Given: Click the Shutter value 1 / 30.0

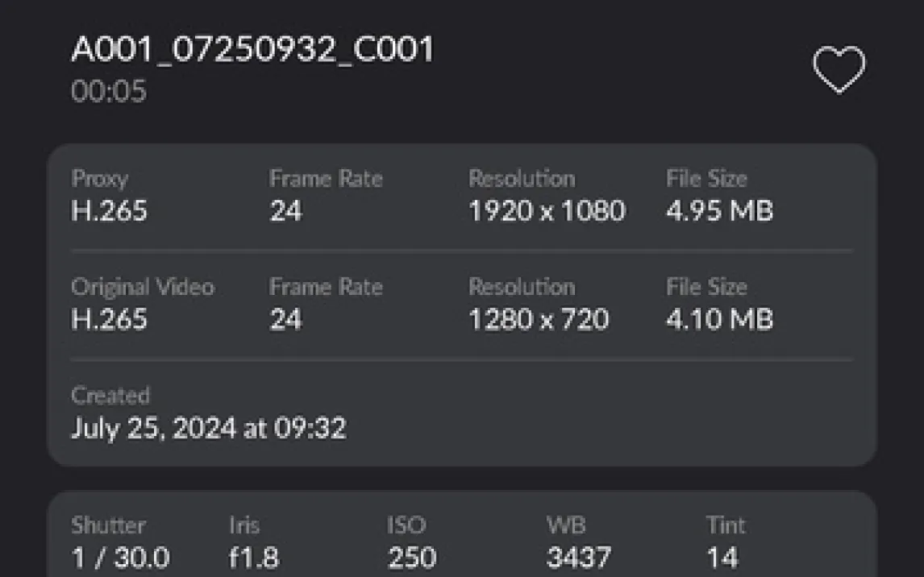Looking at the screenshot, I should coord(120,558).
